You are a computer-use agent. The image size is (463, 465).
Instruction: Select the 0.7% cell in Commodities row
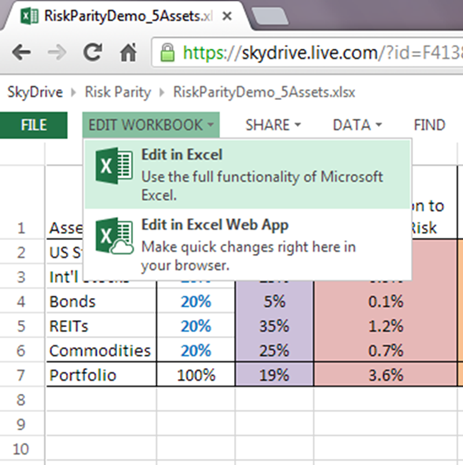(x=386, y=351)
